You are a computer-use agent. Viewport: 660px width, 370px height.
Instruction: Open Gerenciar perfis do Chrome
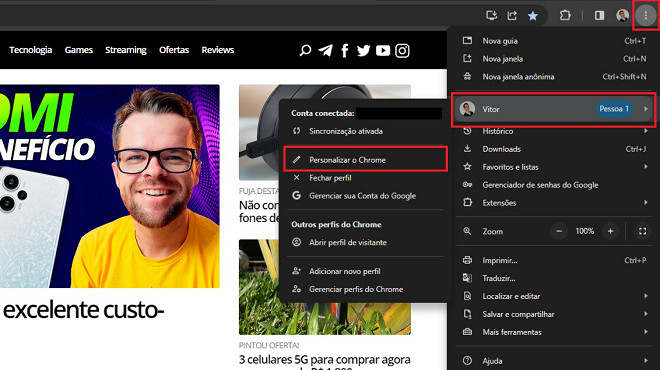[x=365, y=289]
